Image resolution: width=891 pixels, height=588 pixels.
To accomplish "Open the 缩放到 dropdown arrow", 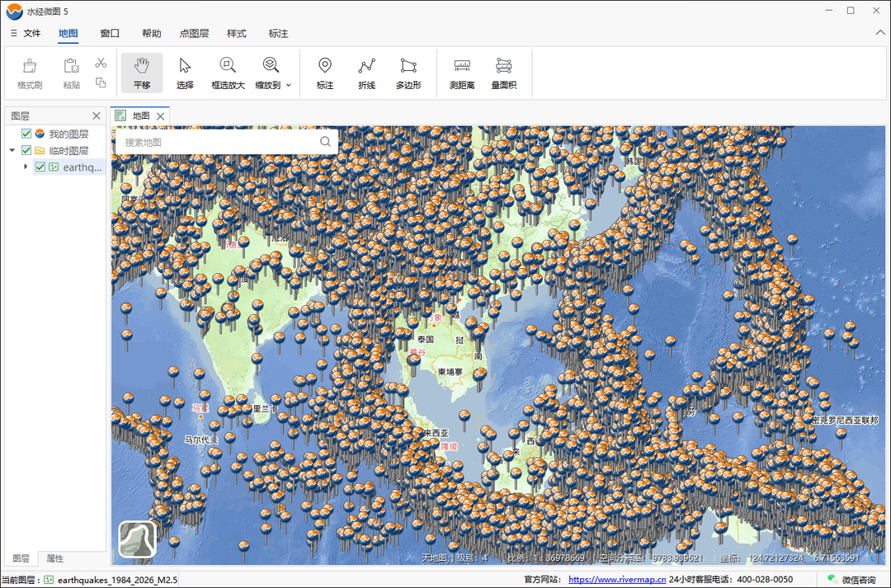I will (x=289, y=85).
